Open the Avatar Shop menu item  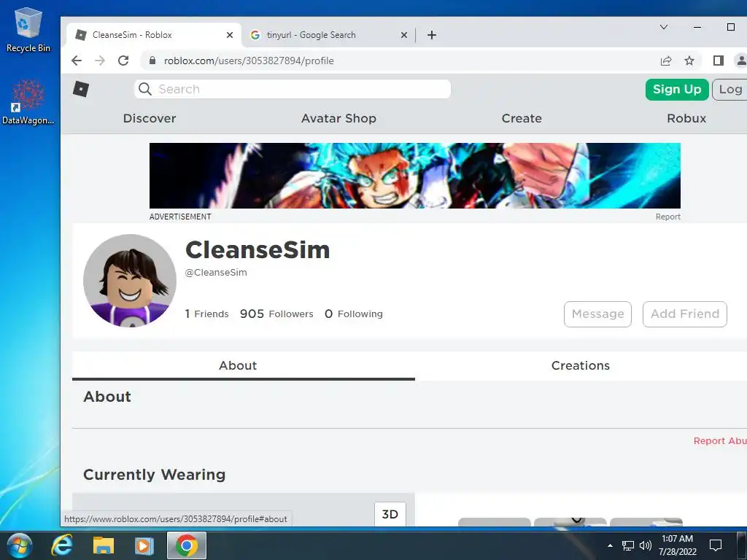[x=338, y=118]
